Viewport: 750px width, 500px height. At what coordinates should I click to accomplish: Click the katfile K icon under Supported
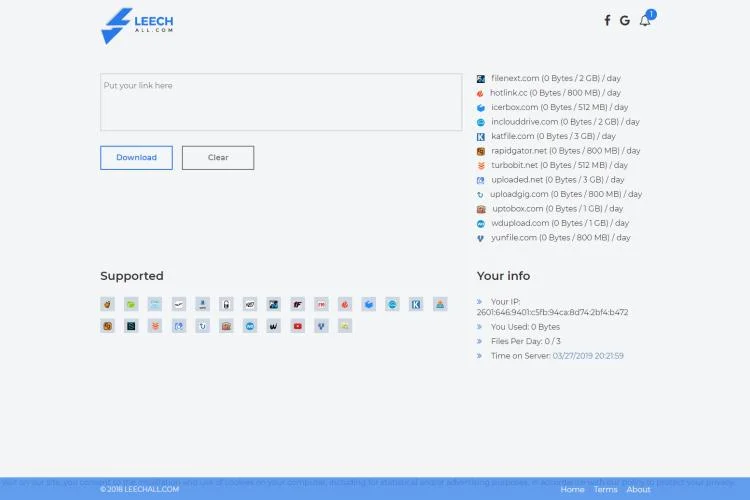pyautogui.click(x=416, y=304)
